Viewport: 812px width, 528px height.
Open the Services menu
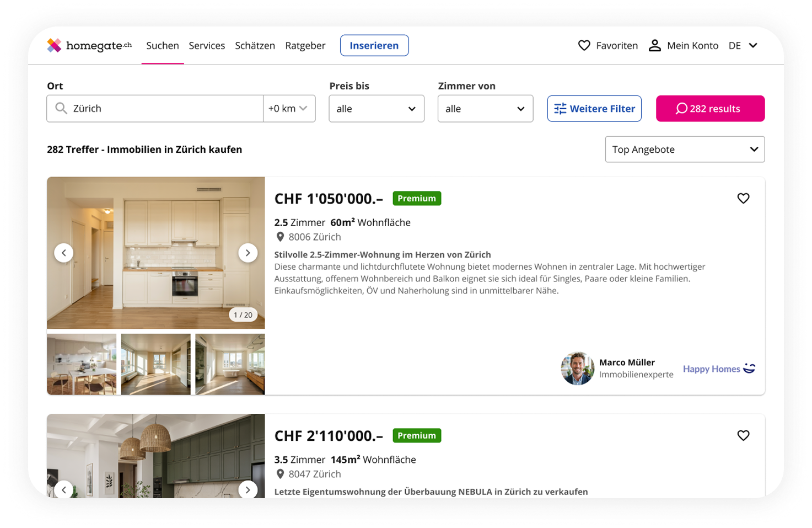click(x=207, y=45)
